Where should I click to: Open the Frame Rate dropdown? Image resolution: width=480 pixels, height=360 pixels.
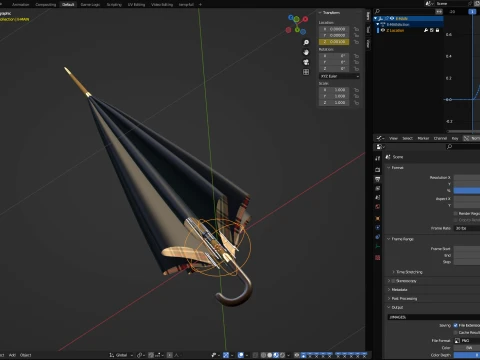(x=467, y=228)
